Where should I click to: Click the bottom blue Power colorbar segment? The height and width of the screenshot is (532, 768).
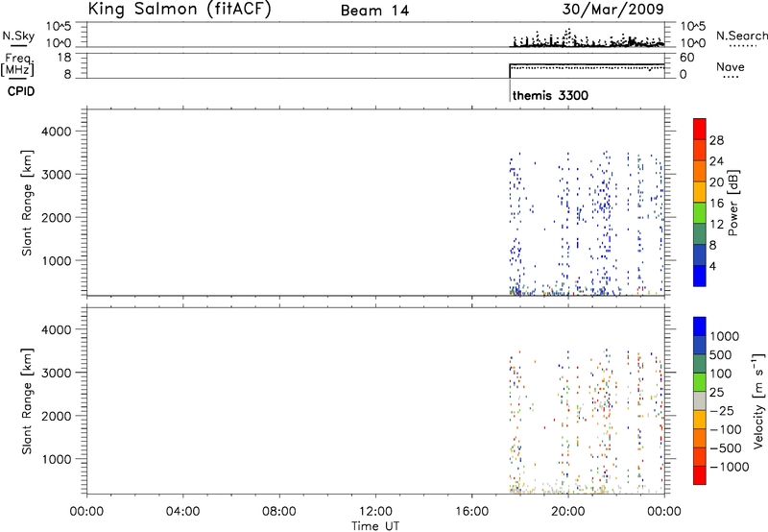[x=700, y=276]
